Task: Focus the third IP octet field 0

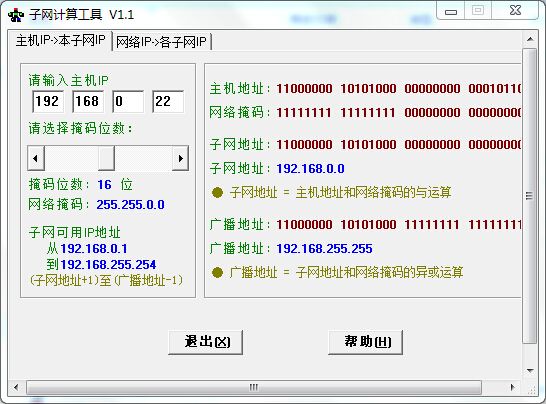Action: (128, 101)
